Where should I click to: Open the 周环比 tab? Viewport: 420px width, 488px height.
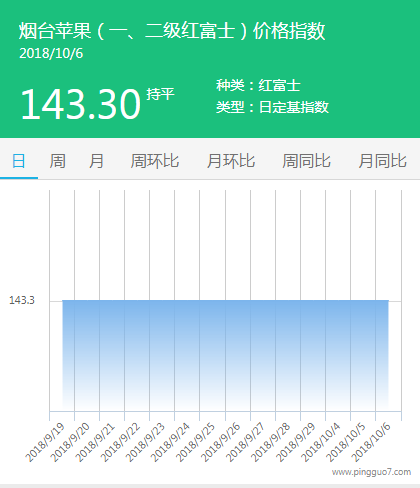pos(155,161)
